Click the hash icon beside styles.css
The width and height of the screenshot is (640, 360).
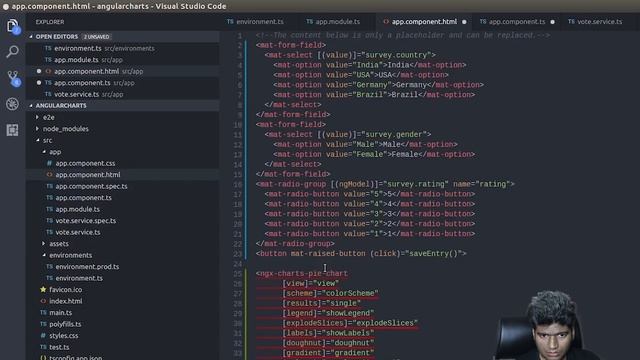tap(43, 336)
